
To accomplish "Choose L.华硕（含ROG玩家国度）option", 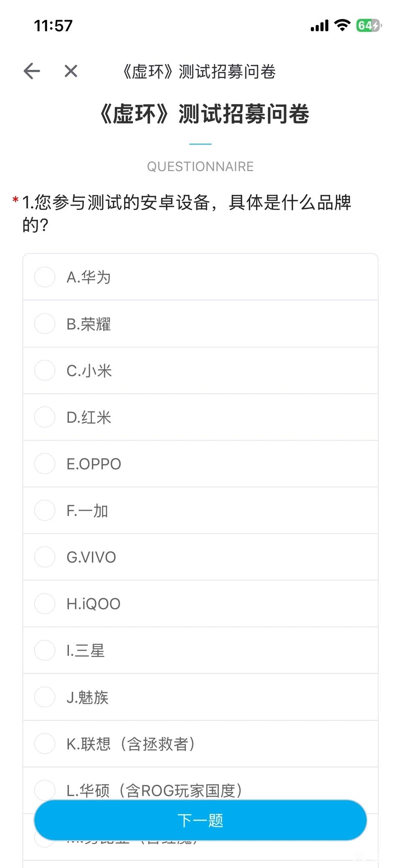I will click(x=45, y=789).
